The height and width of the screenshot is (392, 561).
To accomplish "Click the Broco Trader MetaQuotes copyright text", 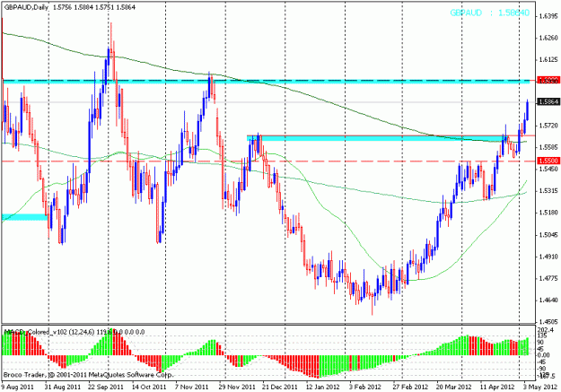I will click(88, 375).
